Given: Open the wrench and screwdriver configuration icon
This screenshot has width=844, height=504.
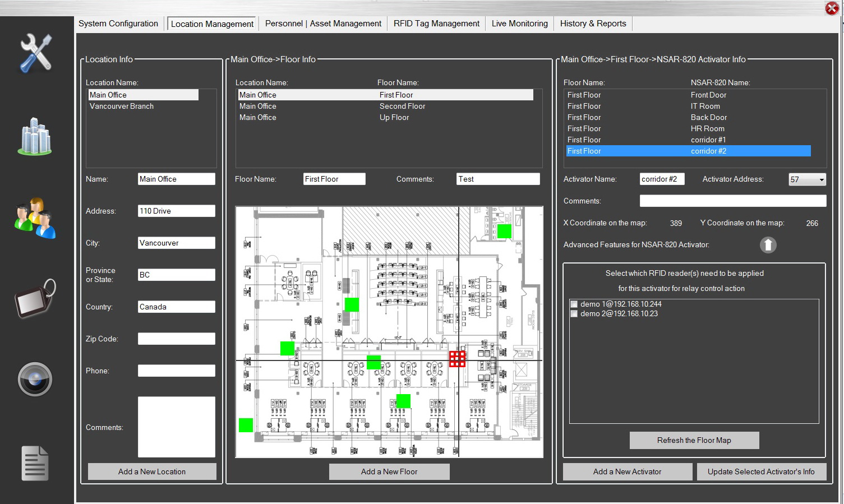Looking at the screenshot, I should coord(36,53).
